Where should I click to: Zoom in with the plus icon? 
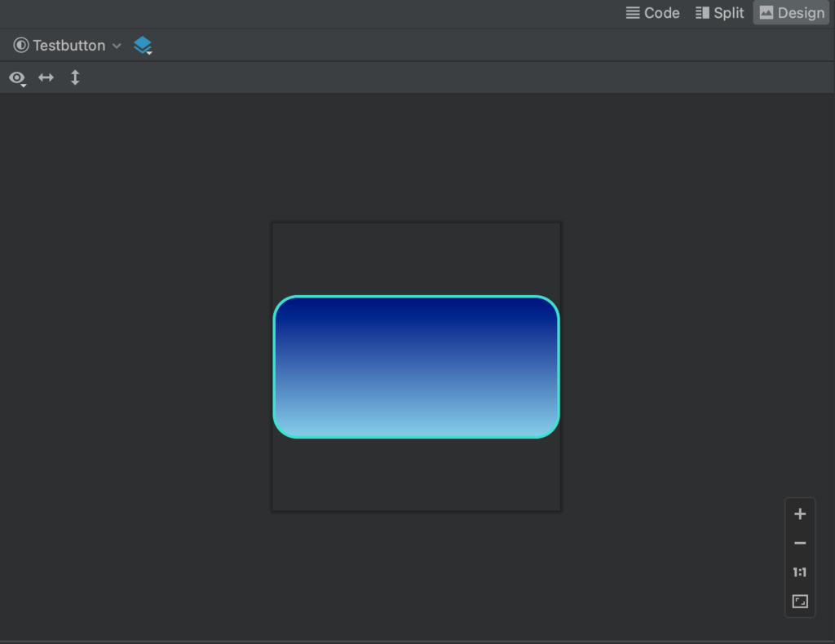coord(800,514)
